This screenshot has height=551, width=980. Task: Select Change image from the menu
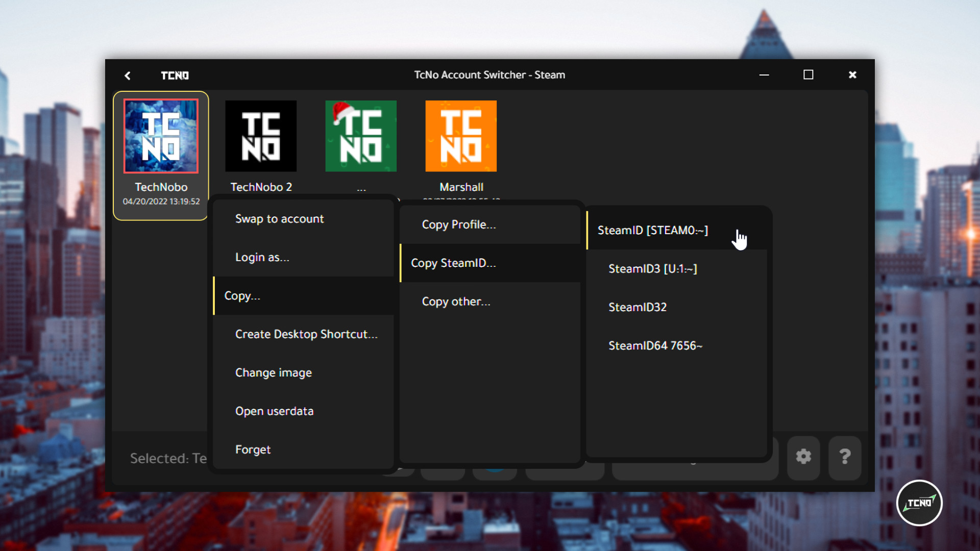(x=273, y=372)
